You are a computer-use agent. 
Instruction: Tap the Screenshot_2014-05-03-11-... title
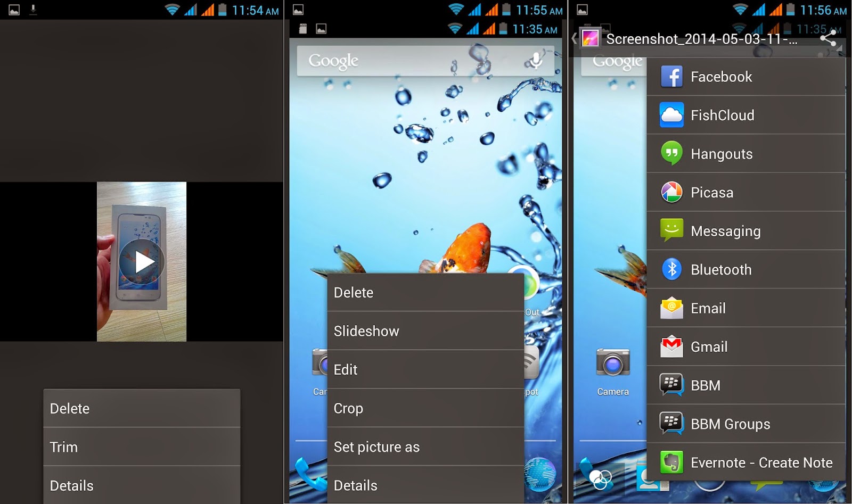[702, 39]
